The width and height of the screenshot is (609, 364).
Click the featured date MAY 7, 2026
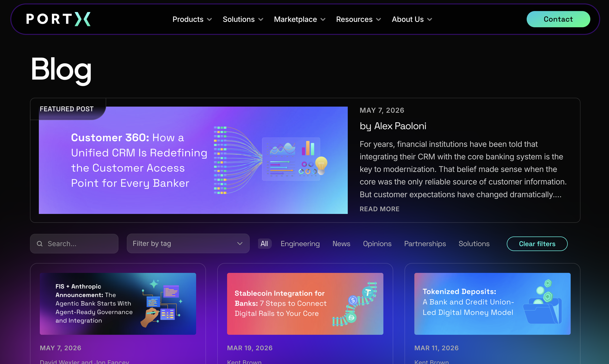click(x=382, y=110)
